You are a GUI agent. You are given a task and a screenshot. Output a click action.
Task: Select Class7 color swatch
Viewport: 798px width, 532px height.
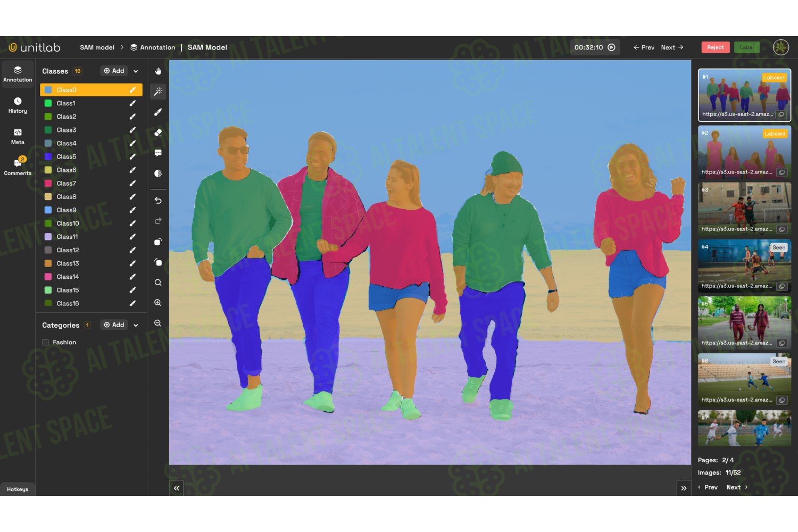coord(48,184)
